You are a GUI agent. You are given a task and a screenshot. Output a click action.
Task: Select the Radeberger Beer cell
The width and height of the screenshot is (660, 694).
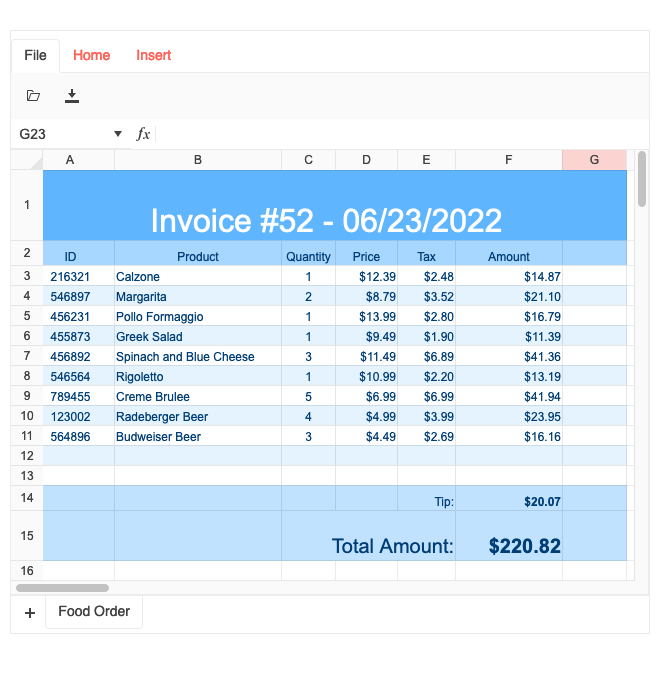198,416
